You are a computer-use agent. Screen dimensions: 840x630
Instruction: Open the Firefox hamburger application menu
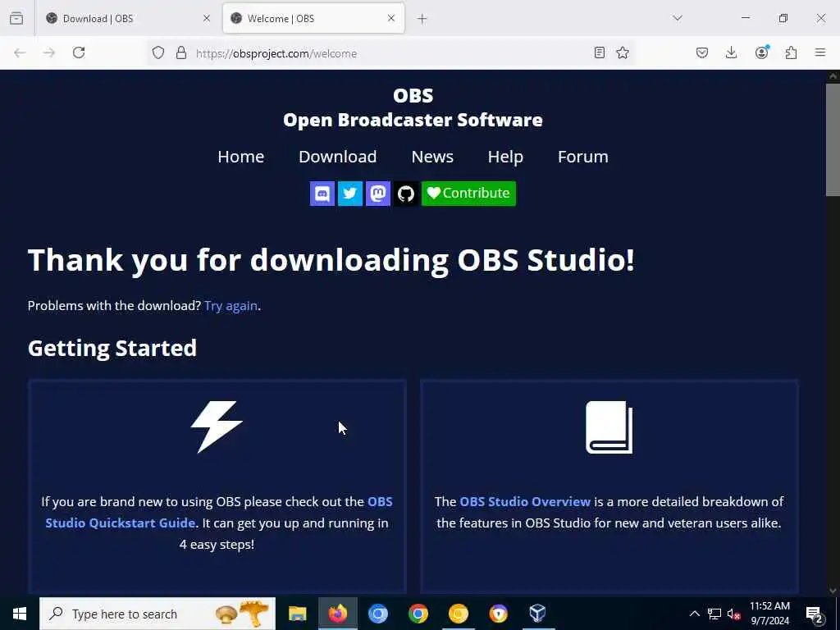820,52
